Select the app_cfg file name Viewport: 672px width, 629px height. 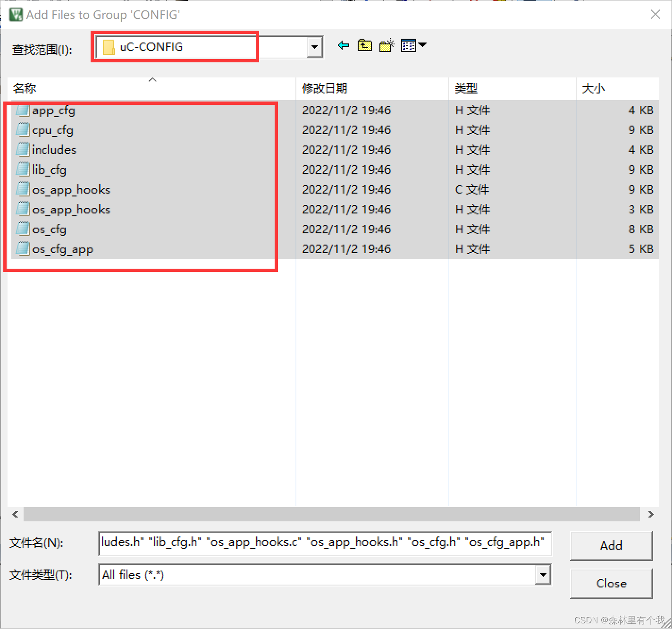click(x=53, y=110)
